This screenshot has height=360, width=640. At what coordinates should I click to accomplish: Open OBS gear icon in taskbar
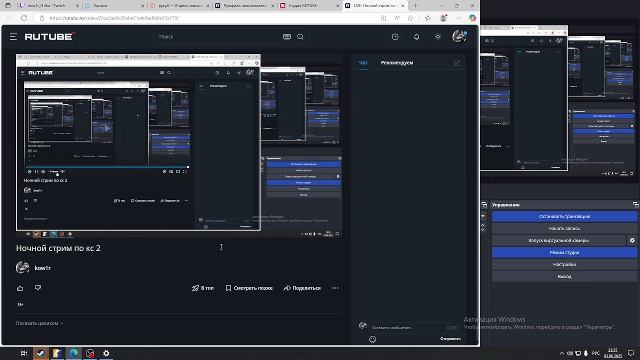tap(106, 353)
